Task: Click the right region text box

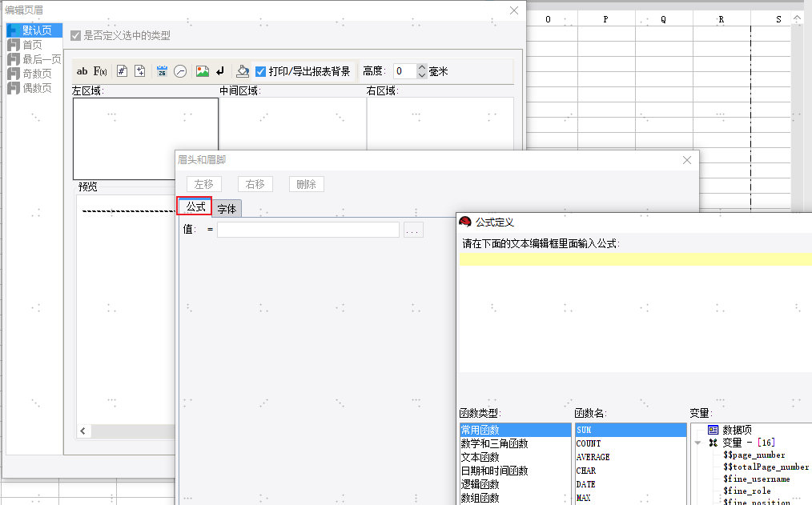Action: coord(440,124)
